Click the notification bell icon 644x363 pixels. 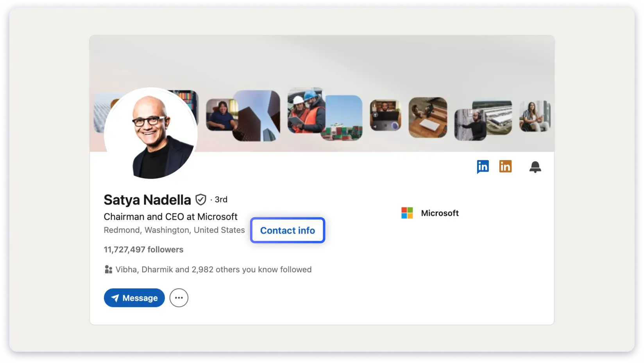coord(535,167)
